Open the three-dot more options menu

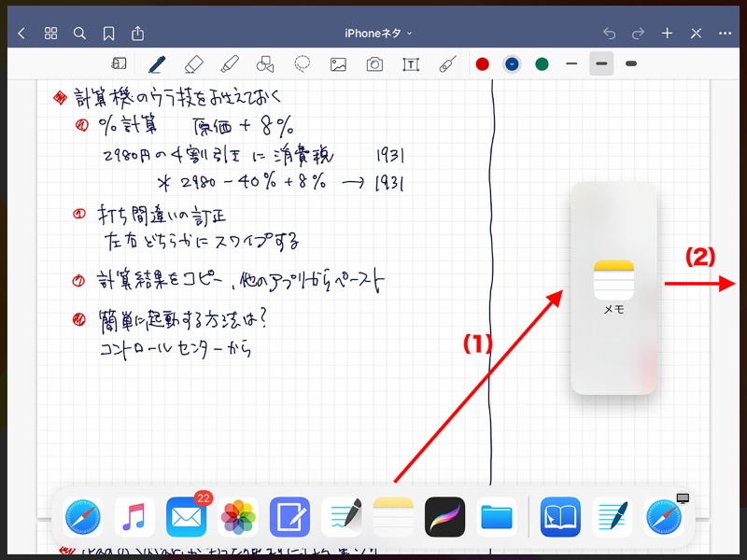725,34
